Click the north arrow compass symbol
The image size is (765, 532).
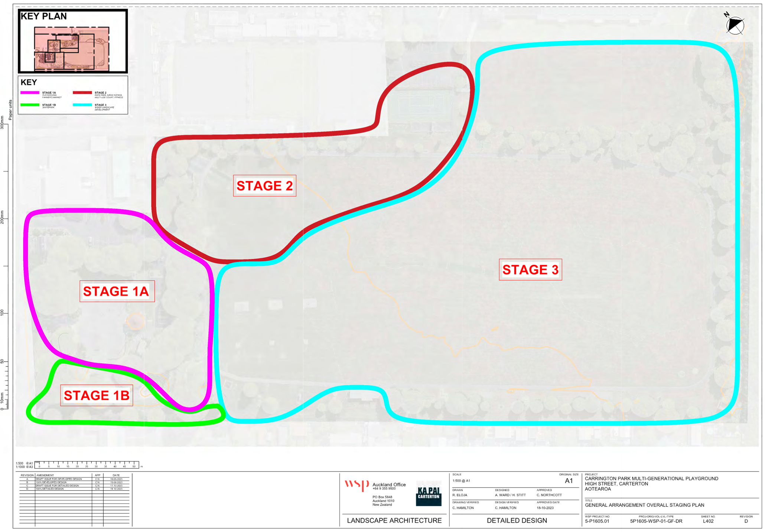735,26
